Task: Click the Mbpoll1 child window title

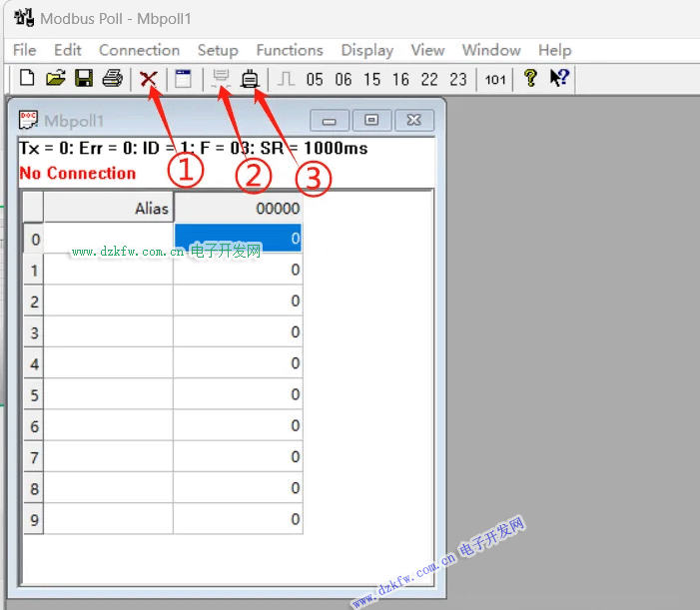Action: [74, 121]
